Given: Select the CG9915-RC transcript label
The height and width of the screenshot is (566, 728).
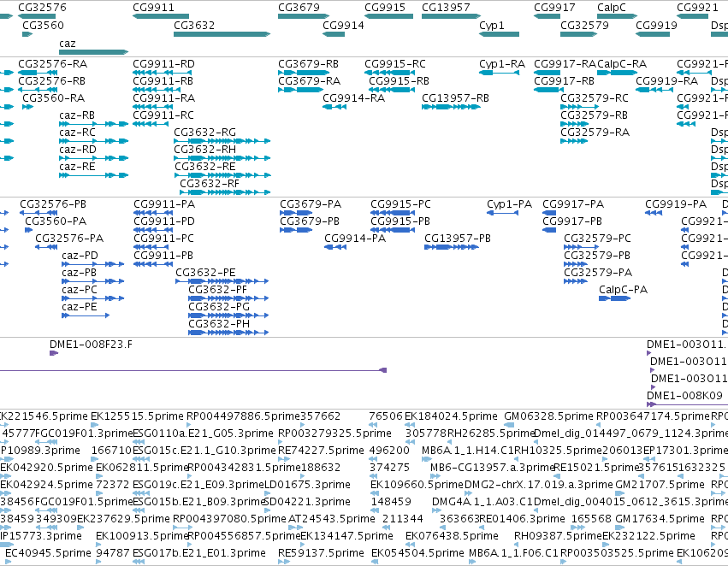Looking at the screenshot, I should (395, 63).
